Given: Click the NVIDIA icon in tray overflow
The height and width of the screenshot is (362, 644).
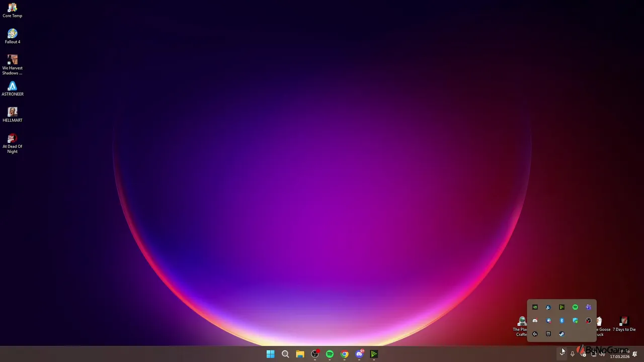Looking at the screenshot, I should click(x=535, y=307).
